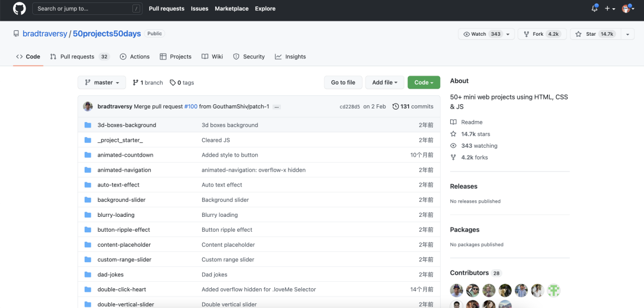The height and width of the screenshot is (308, 644).
Task: View the 1 branch link
Action: pyautogui.click(x=148, y=82)
